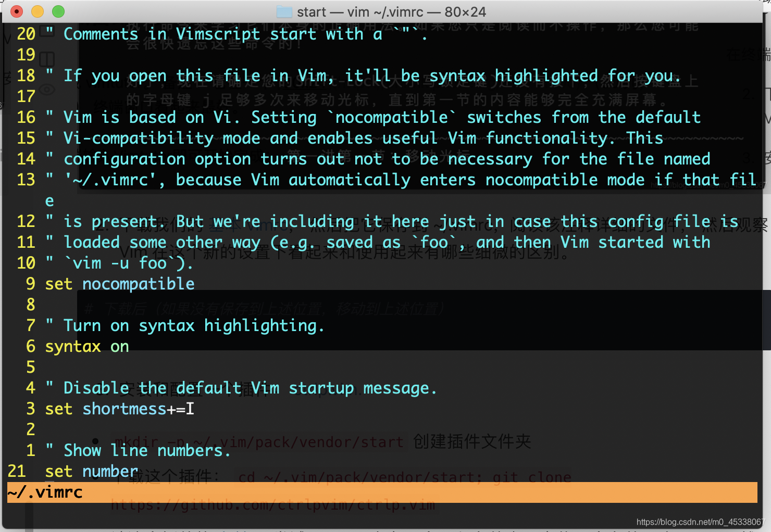
Task: Maximize the terminal with the green button
Action: point(58,11)
